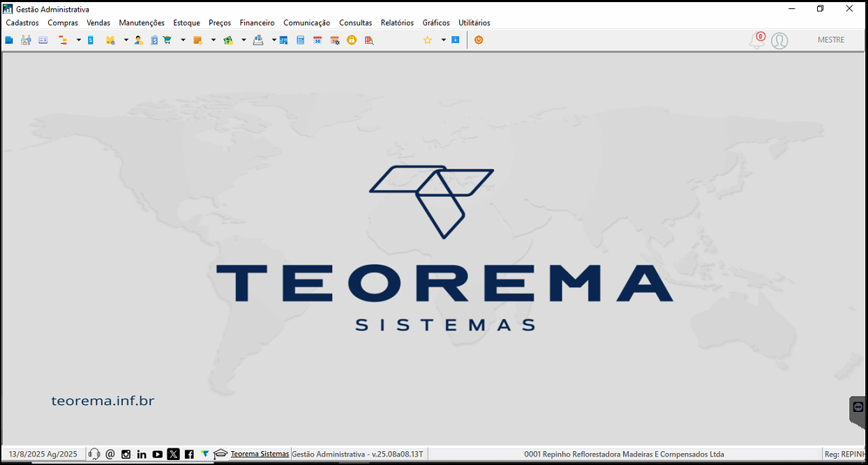868x465 pixels.
Task: Open the Facebook icon in status bar
Action: [x=189, y=454]
